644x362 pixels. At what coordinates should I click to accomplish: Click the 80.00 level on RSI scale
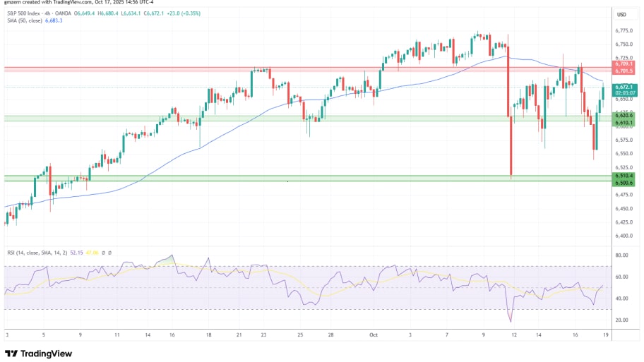[x=622, y=255]
